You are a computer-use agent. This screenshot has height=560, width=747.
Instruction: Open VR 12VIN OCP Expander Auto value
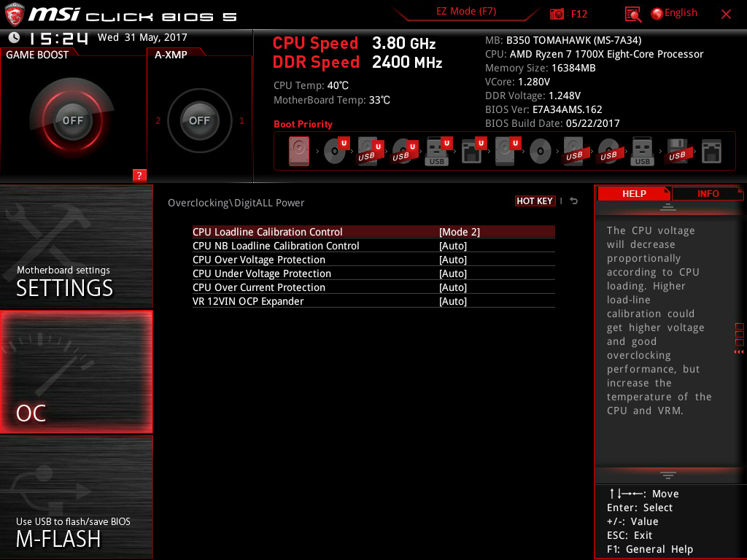pyautogui.click(x=452, y=301)
